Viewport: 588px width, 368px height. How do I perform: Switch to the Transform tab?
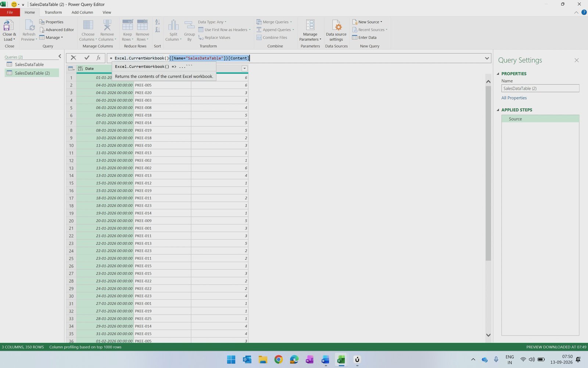coord(53,13)
